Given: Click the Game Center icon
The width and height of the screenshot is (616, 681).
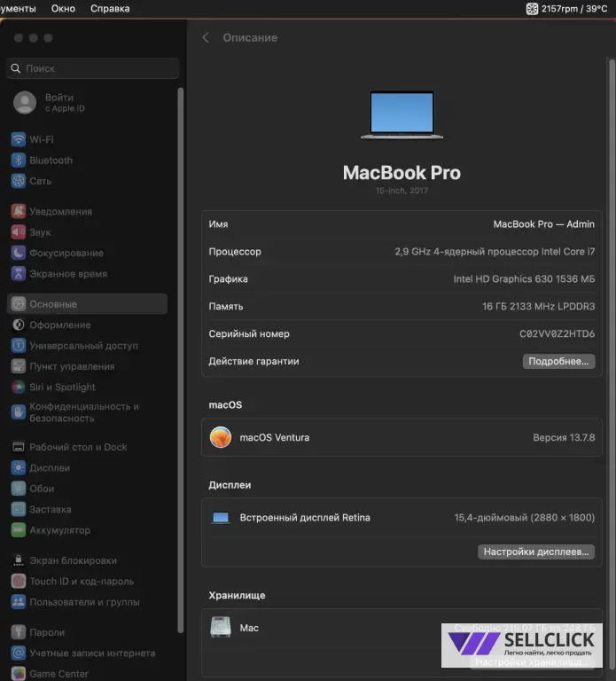Looking at the screenshot, I should coord(19,674).
